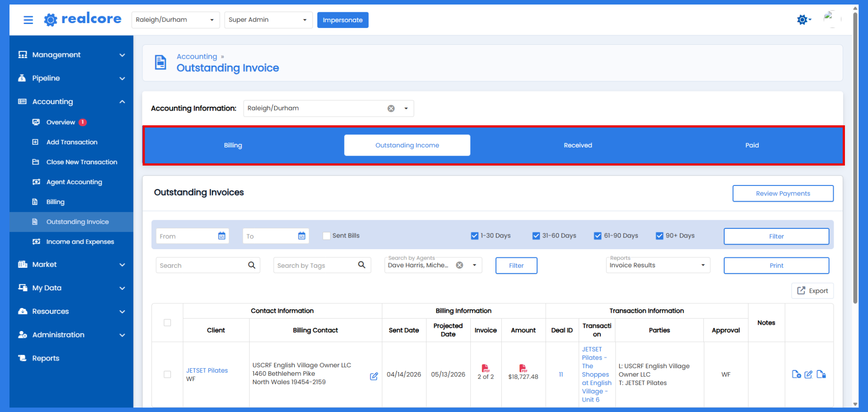Collapse the Accounting sidebar section
Viewport: 868px width, 412px height.
coord(71,102)
